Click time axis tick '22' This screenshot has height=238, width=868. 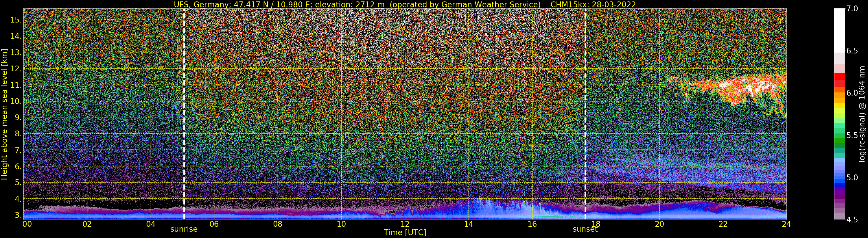coord(723,224)
